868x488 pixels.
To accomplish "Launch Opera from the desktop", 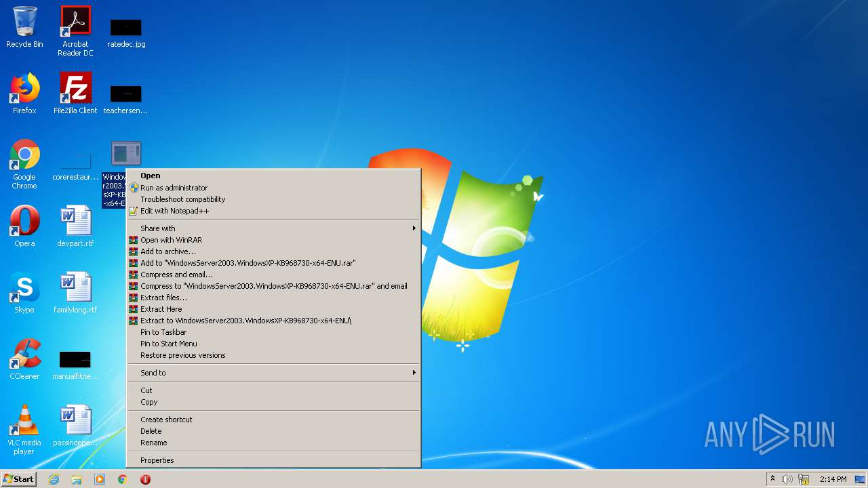I will pyautogui.click(x=24, y=226).
